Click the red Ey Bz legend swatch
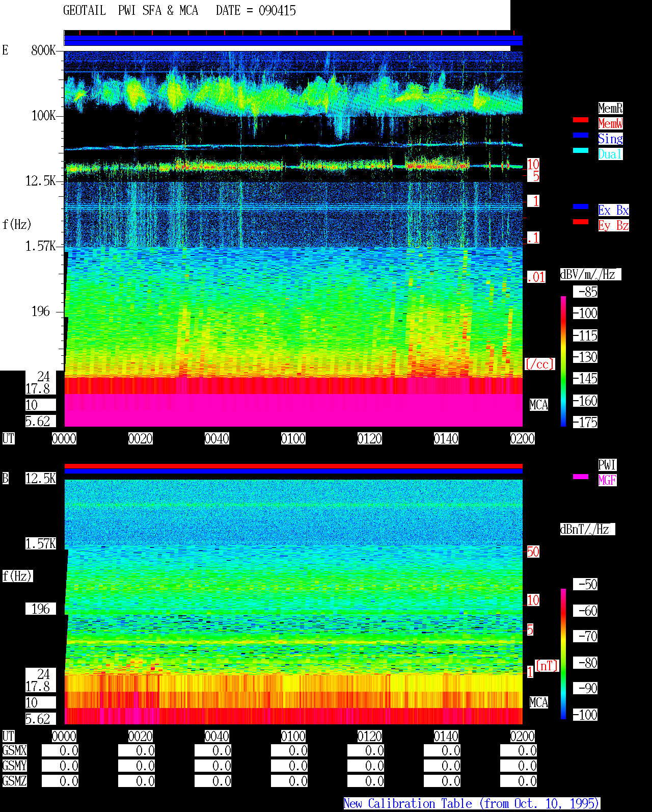Viewport: 652px width, 812px height. 581,222
